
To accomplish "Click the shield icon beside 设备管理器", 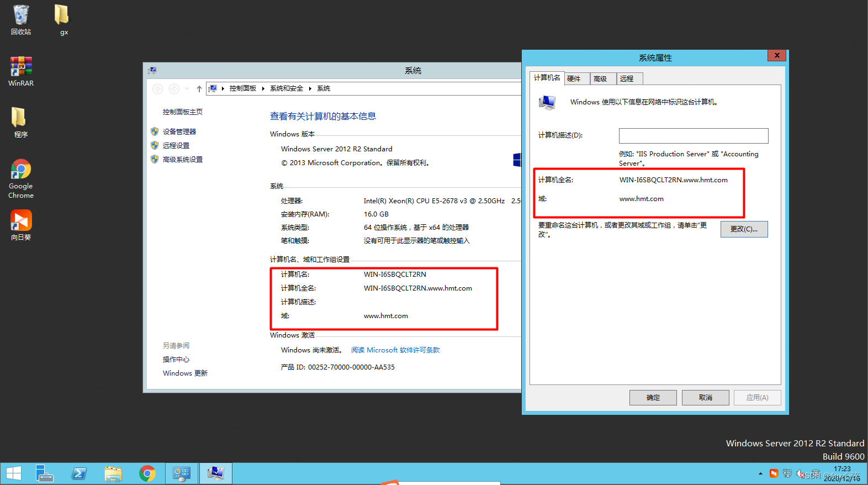I will click(x=155, y=131).
